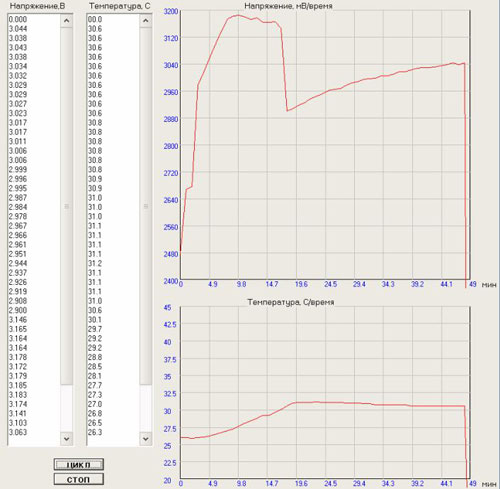Select the 2.951 voltage entry
The image size is (500, 489).
pyautogui.click(x=18, y=254)
